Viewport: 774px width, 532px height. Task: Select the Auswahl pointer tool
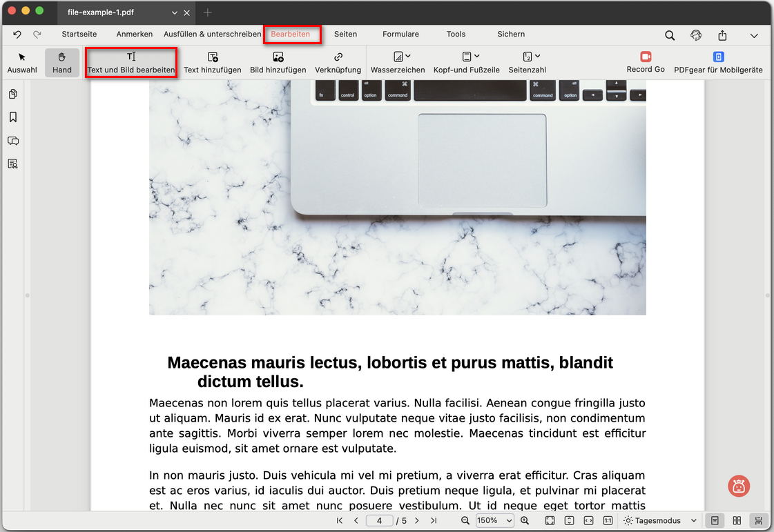(22, 63)
